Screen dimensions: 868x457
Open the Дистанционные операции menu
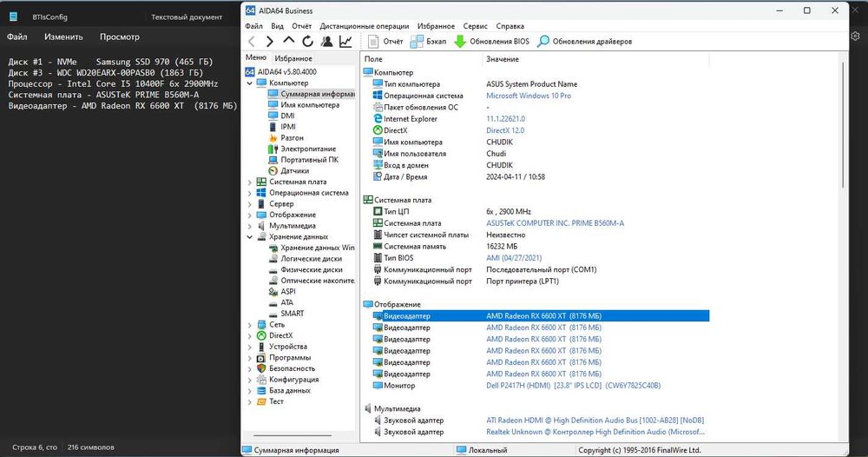pyautogui.click(x=365, y=26)
